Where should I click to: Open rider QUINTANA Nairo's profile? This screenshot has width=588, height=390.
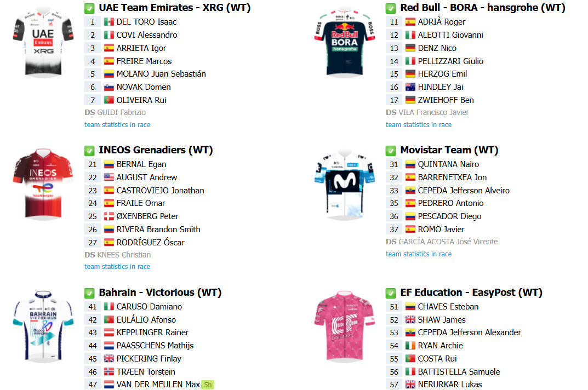[448, 164]
